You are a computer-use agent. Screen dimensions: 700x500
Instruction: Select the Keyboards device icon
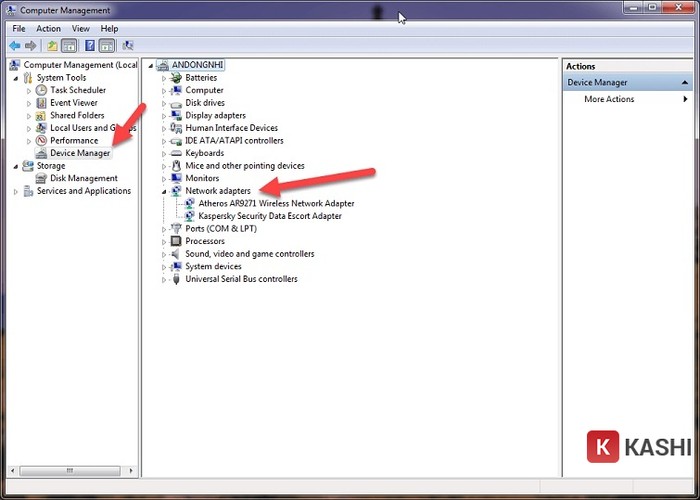[176, 153]
